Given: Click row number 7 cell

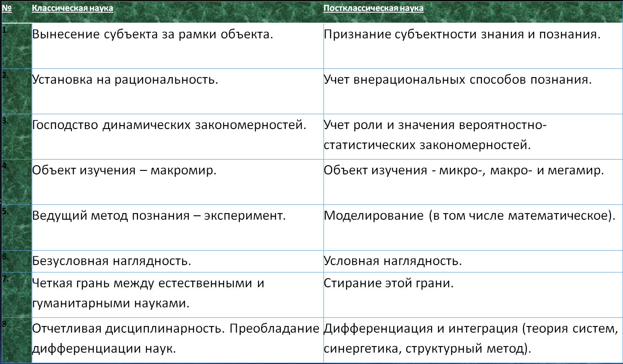Looking at the screenshot, I should (x=17, y=295).
